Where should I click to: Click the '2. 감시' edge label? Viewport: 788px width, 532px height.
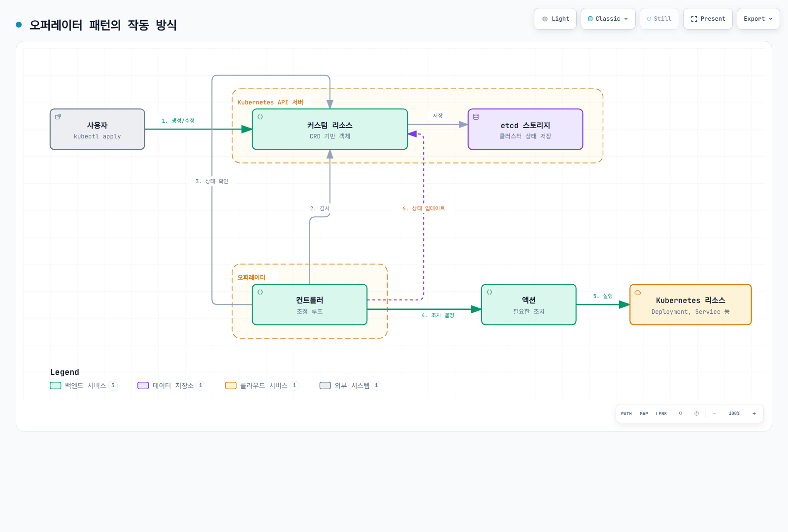click(x=320, y=208)
